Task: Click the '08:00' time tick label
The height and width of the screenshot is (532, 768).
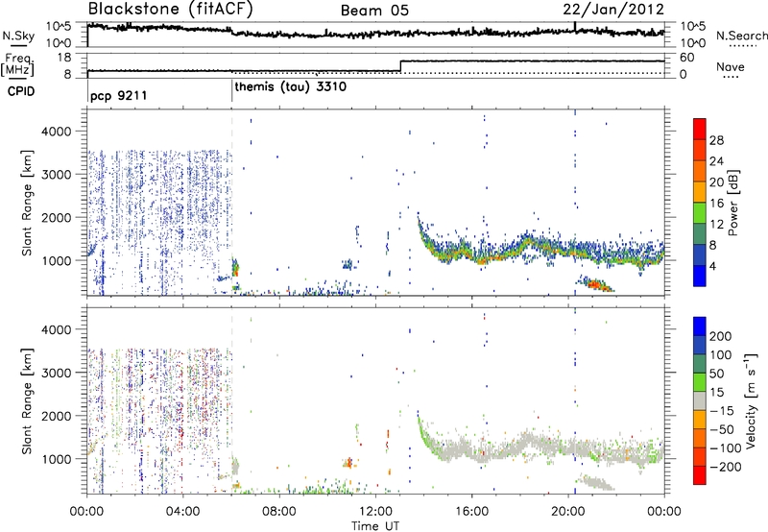Action: [x=279, y=512]
